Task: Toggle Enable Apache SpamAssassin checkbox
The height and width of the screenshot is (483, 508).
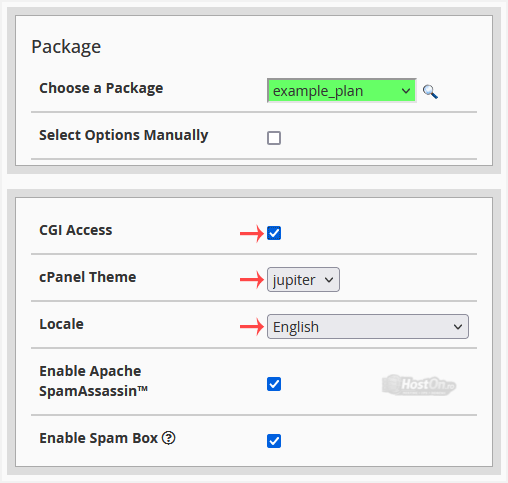Action: coord(274,384)
